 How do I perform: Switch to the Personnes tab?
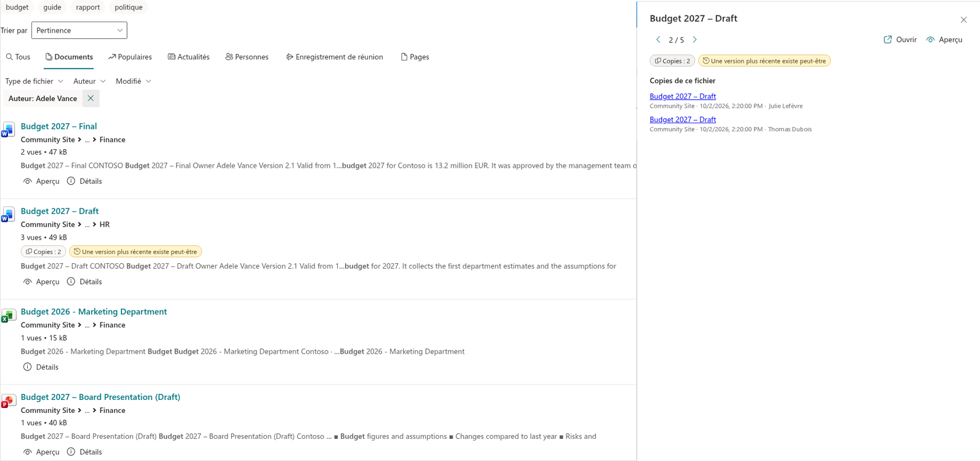[x=247, y=57]
